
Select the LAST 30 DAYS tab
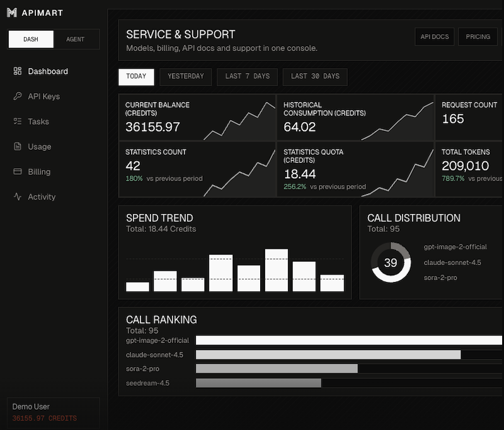[315, 77]
